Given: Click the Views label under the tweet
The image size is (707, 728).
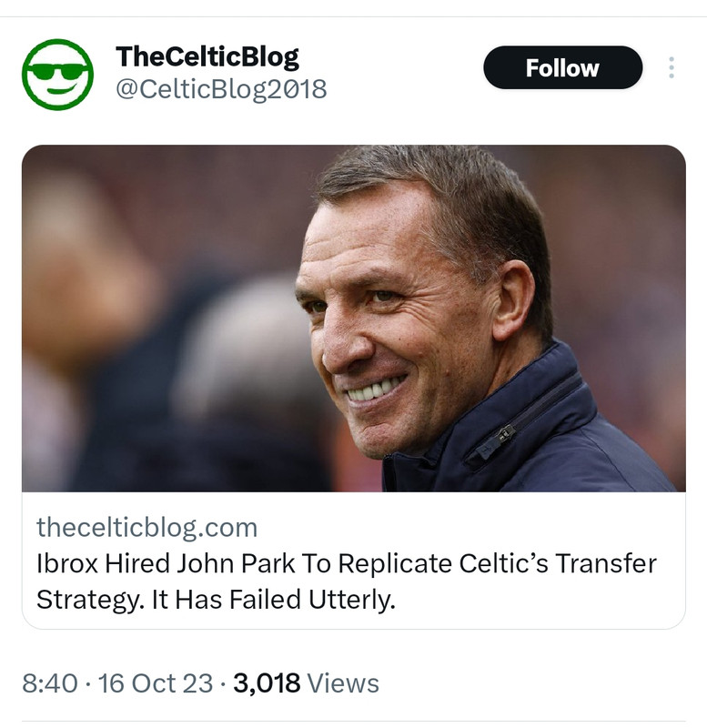Looking at the screenshot, I should click(342, 683).
